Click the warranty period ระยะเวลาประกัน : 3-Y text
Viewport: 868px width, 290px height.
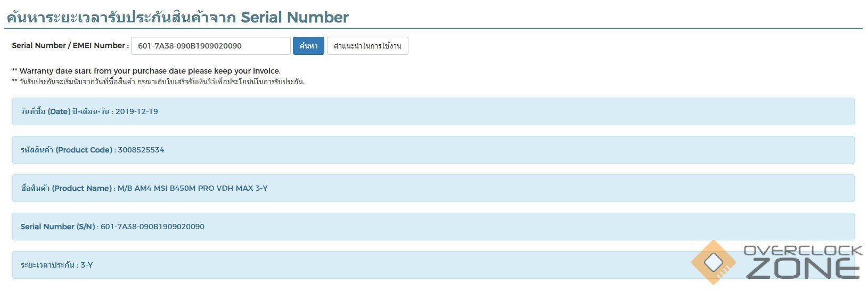(x=56, y=265)
